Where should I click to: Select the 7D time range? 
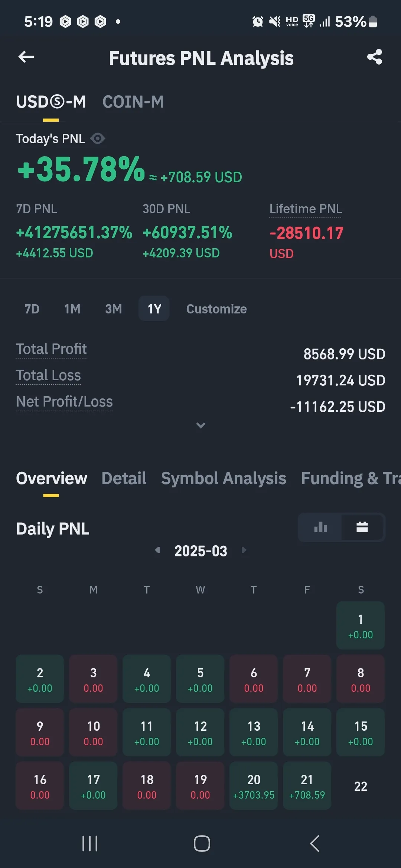click(x=32, y=309)
